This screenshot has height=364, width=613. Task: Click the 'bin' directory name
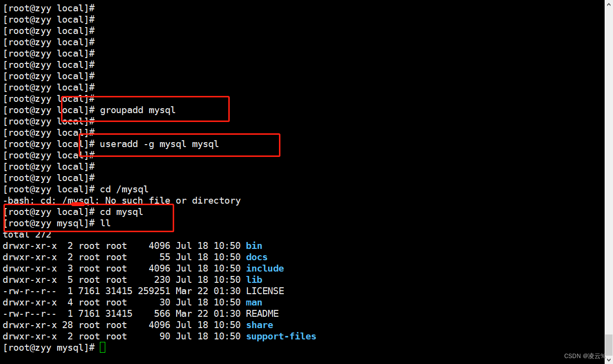click(254, 246)
